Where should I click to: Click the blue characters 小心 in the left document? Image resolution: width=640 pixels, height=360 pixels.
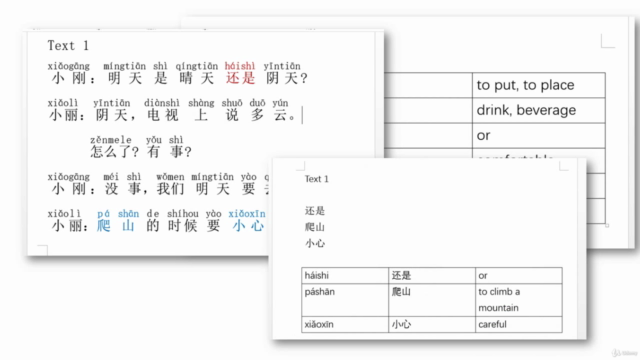click(x=248, y=225)
